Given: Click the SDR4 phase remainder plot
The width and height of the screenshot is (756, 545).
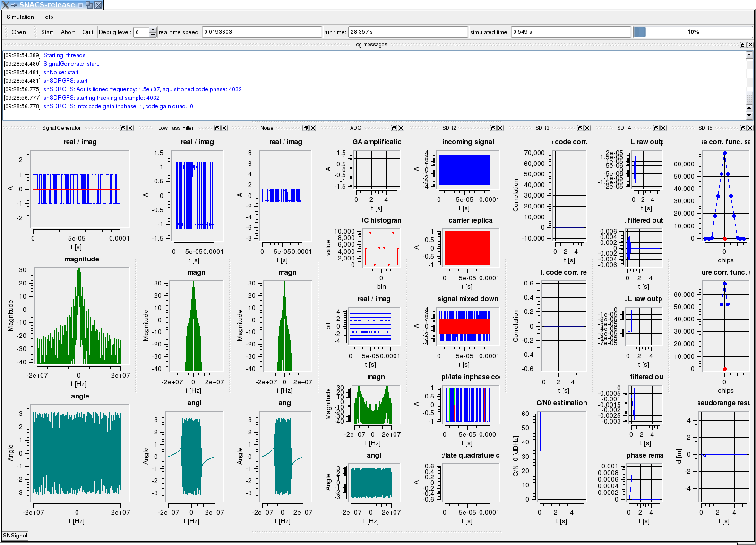Looking at the screenshot, I should pos(644,482).
